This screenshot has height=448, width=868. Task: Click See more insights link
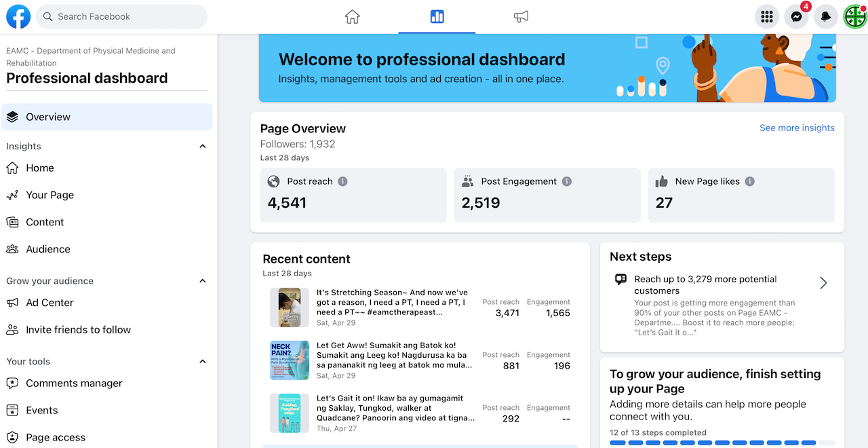[797, 128]
